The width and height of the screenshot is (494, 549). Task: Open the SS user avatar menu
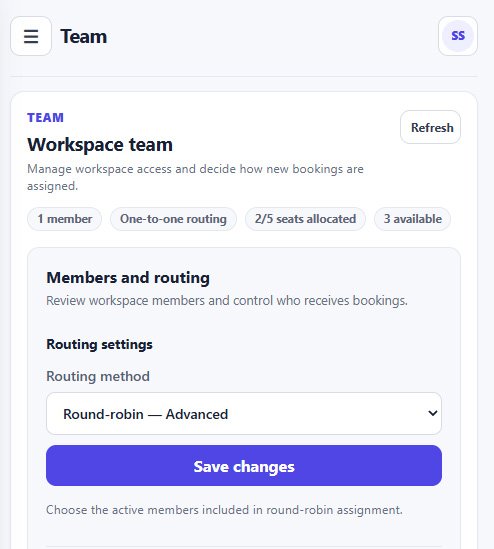(458, 36)
